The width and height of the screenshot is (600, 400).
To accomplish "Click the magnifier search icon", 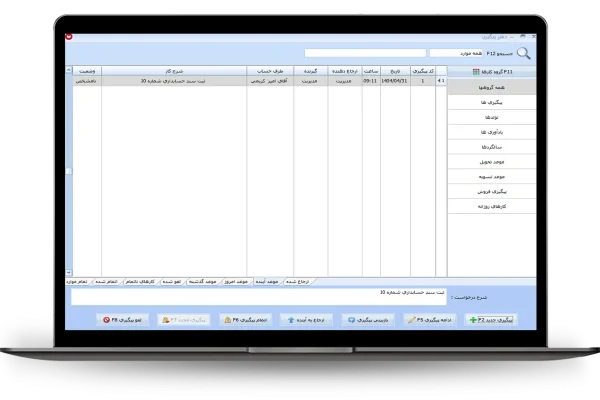I will click(x=523, y=54).
